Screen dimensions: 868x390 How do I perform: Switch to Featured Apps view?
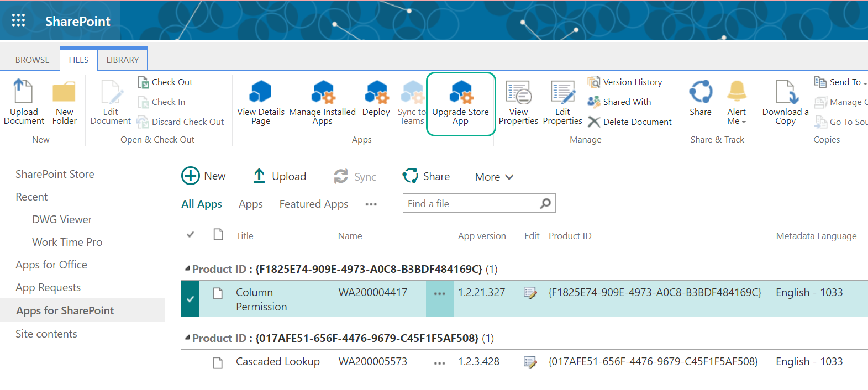pyautogui.click(x=313, y=204)
